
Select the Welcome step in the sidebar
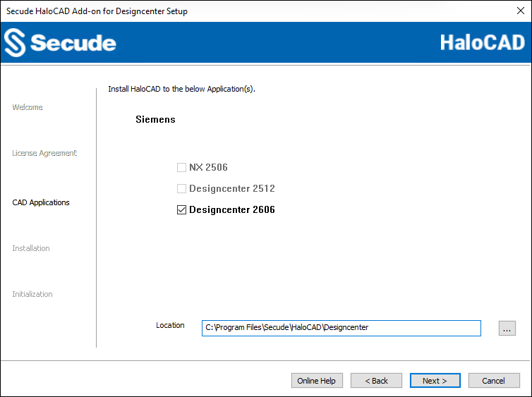28,107
